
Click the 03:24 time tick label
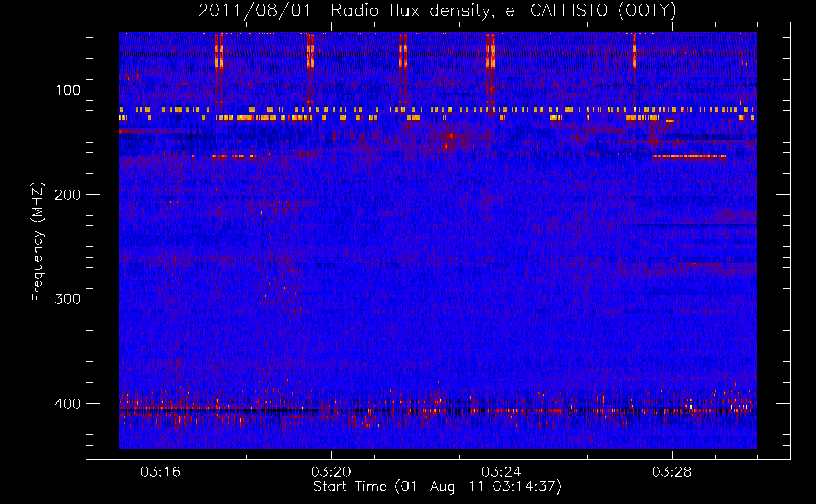[x=501, y=472]
